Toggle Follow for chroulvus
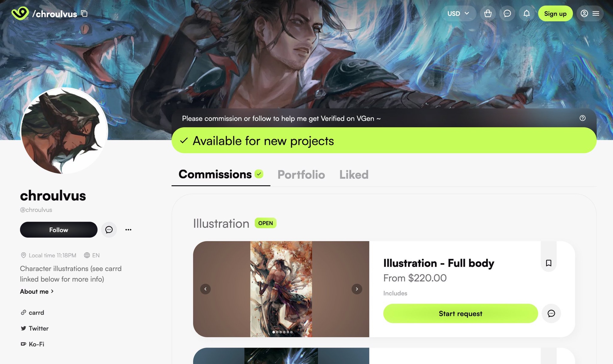This screenshot has height=364, width=613. (x=59, y=230)
